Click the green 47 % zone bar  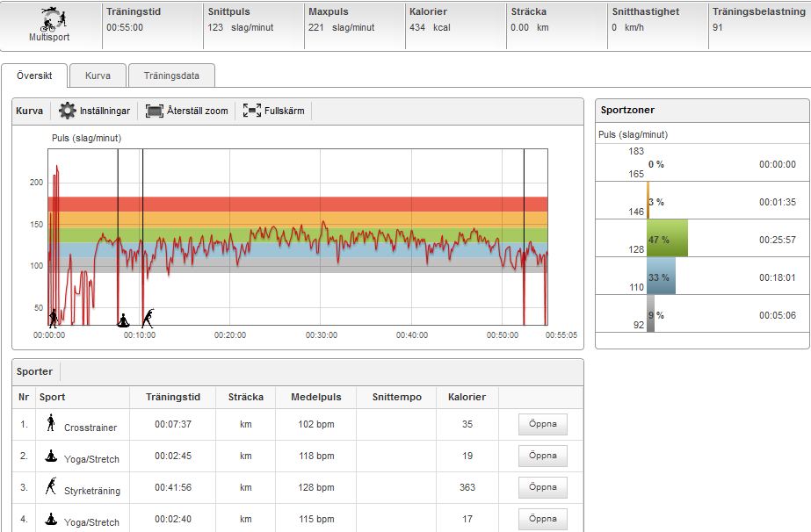coord(668,238)
